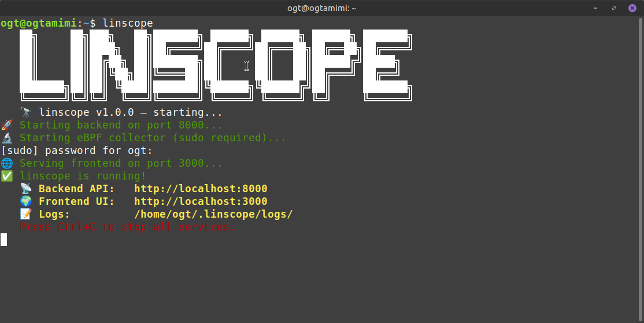This screenshot has height=323, width=644.
Task: Click 'linscope is running!' text
Action: click(83, 176)
